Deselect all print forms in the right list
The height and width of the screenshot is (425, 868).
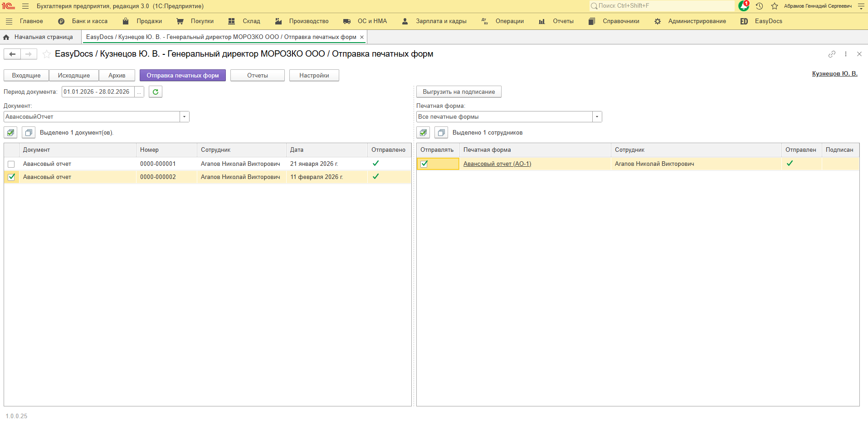441,133
